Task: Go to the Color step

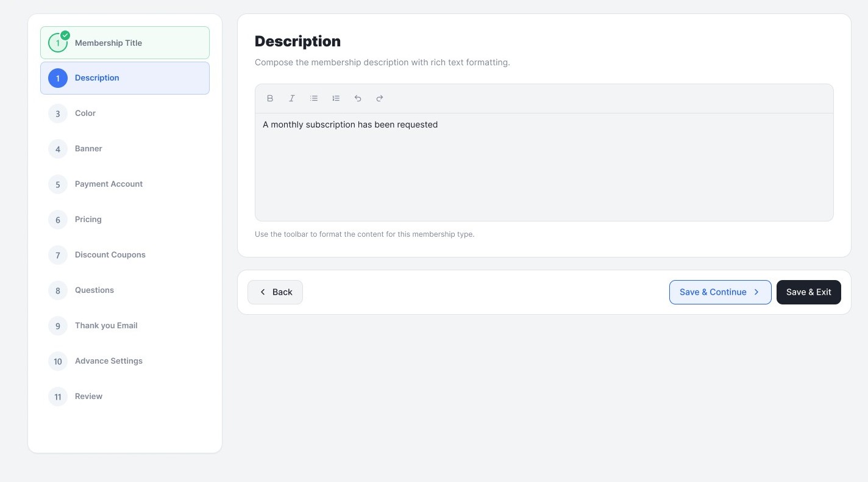Action: coord(125,113)
